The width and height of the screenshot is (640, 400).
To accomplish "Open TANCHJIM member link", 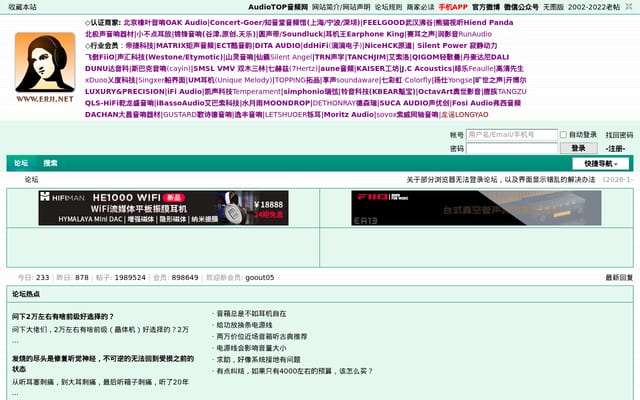I will [x=366, y=57].
